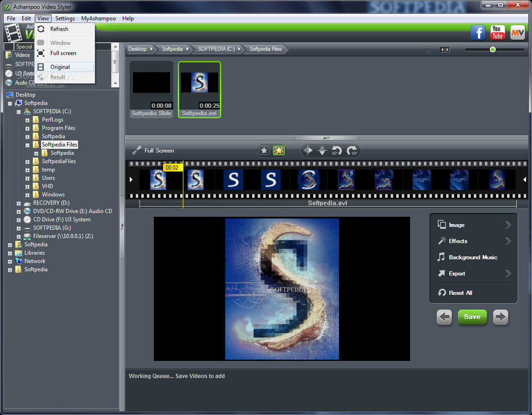Open dropdown arrow after SOFTPEDIA (C:) breadcrumb
Screen dimensions: 532x415
coord(239,49)
